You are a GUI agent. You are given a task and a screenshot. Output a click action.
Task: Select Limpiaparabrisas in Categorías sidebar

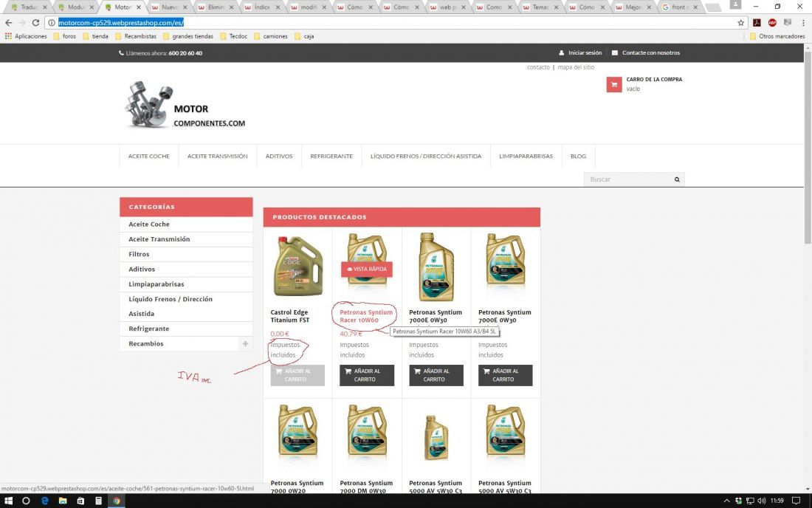(x=156, y=284)
